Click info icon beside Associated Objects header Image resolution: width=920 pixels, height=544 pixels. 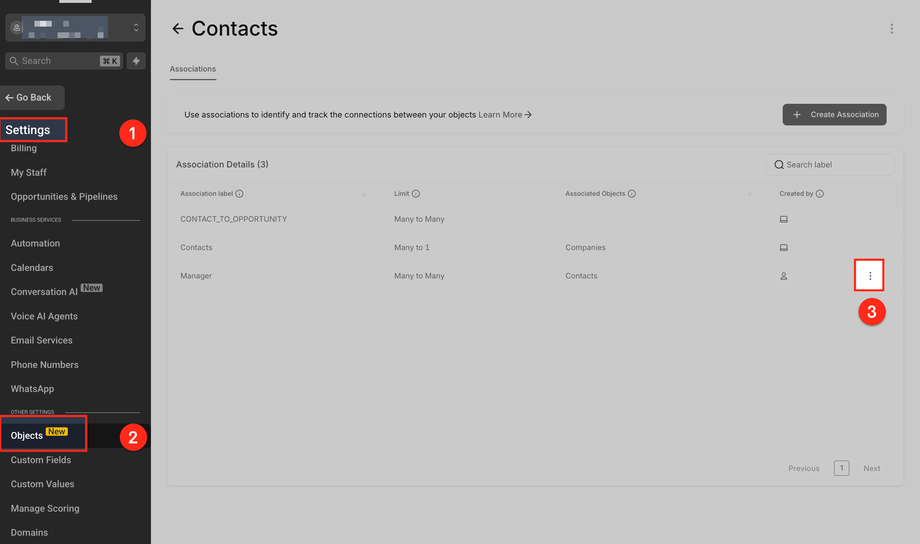[632, 194]
